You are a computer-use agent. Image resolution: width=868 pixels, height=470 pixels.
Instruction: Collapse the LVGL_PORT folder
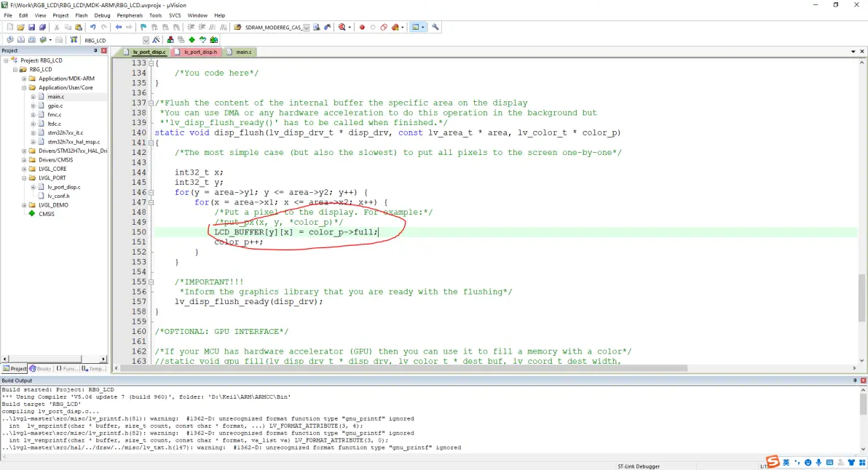coord(24,178)
